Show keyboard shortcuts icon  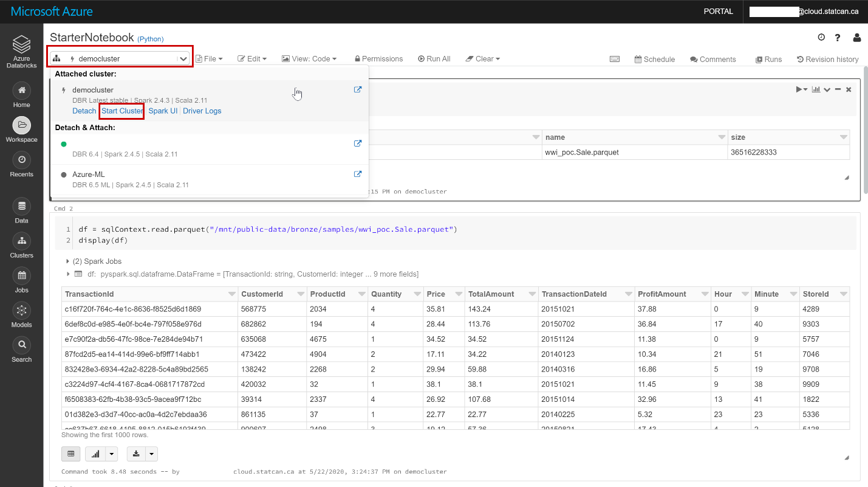615,59
